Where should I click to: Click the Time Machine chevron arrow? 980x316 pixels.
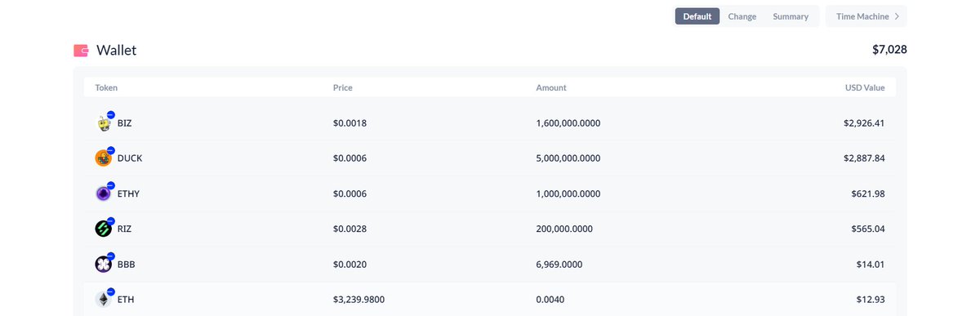(x=897, y=16)
